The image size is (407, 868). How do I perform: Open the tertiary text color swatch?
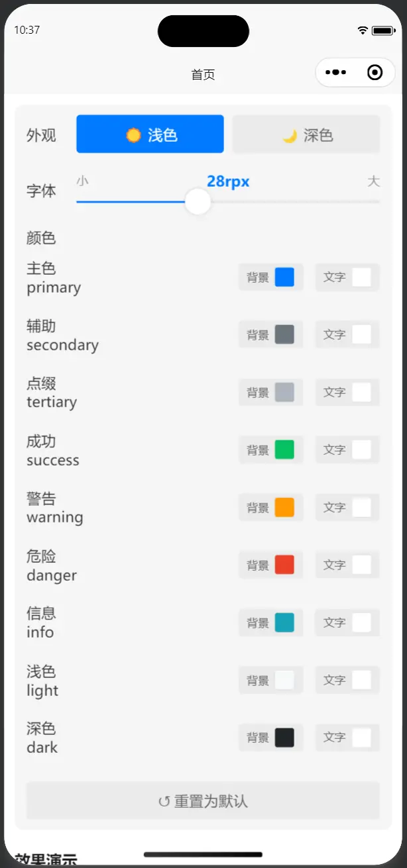[x=361, y=393]
